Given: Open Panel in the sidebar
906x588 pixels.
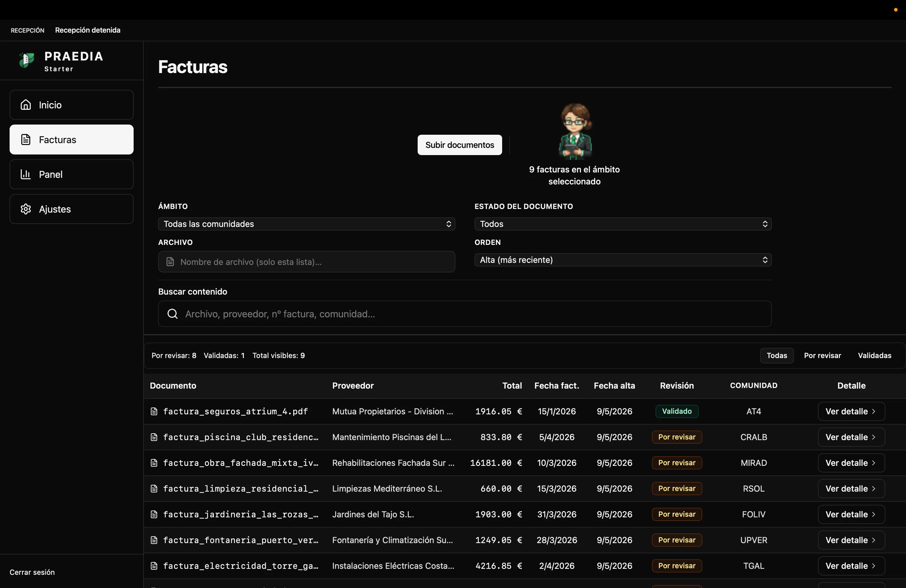Looking at the screenshot, I should 72,174.
